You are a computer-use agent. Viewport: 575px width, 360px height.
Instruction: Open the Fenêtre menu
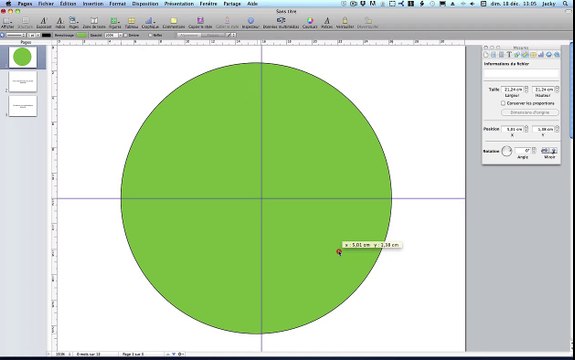(208, 4)
